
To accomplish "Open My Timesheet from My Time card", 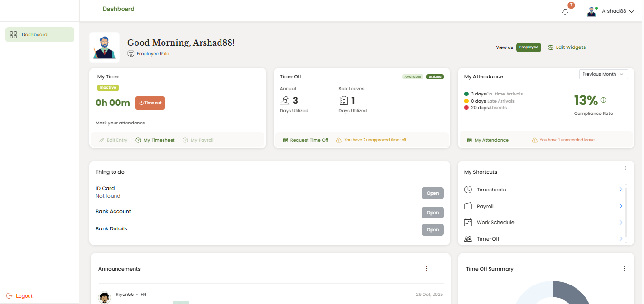I will pos(155,140).
